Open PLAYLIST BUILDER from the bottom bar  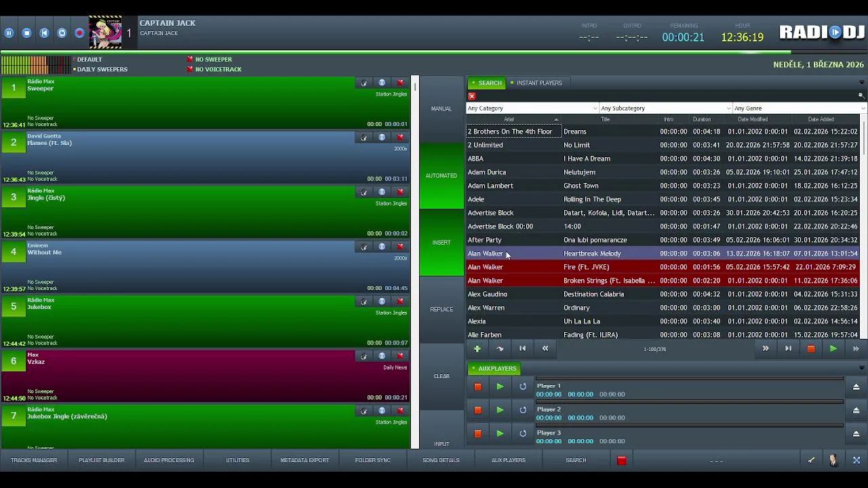pyautogui.click(x=102, y=460)
